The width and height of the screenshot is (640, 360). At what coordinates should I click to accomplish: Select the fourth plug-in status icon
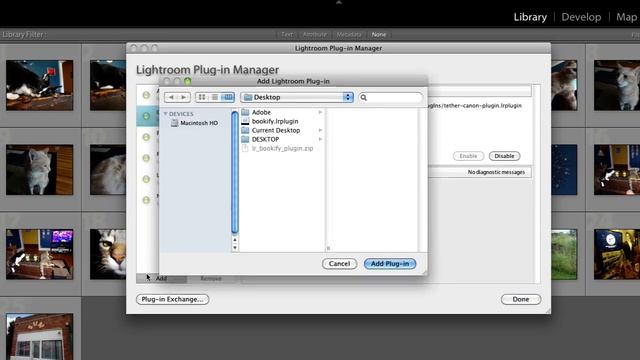[146, 158]
